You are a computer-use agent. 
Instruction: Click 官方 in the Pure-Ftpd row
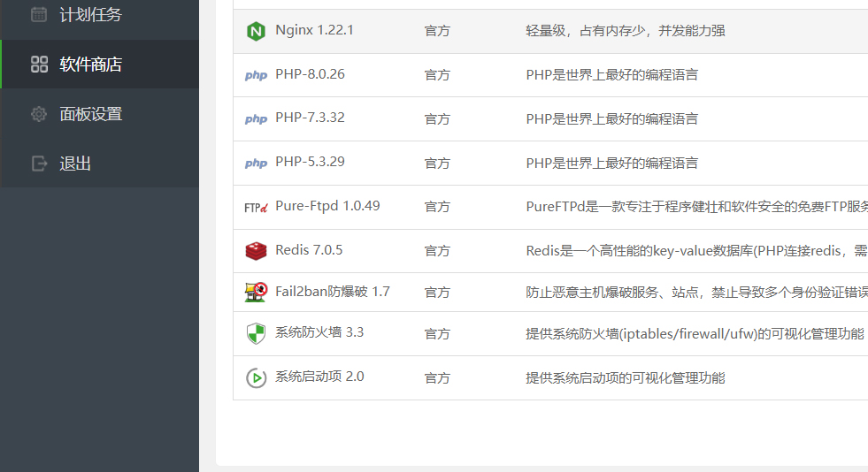(437, 207)
